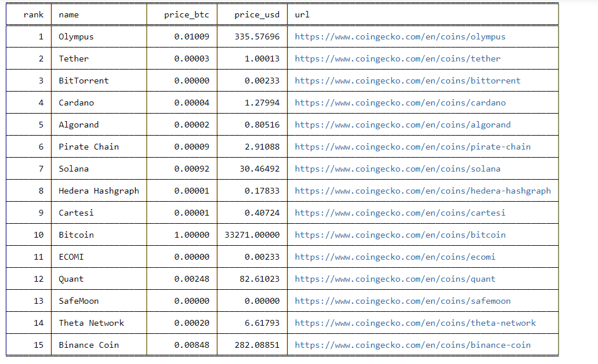598x364 pixels.
Task: Click the price_btc value 0.00848
Action: pos(191,345)
